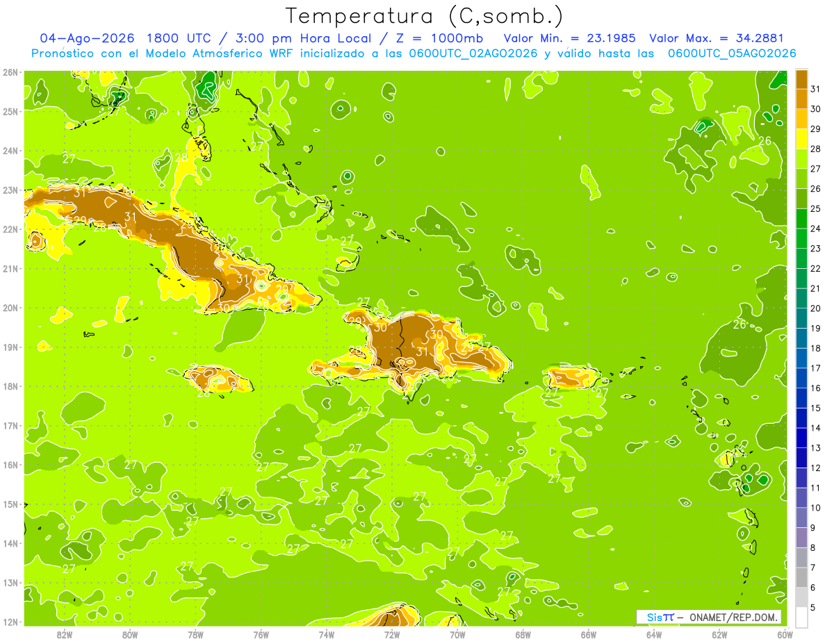Pick the legend swatch between 30 and 31
The image size is (834, 644).
[801, 99]
